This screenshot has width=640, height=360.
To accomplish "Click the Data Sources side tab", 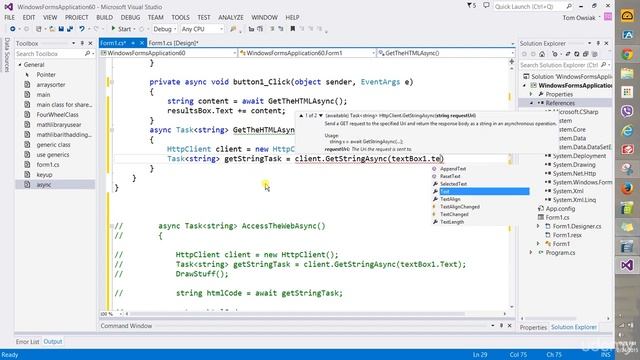I will click(7, 55).
